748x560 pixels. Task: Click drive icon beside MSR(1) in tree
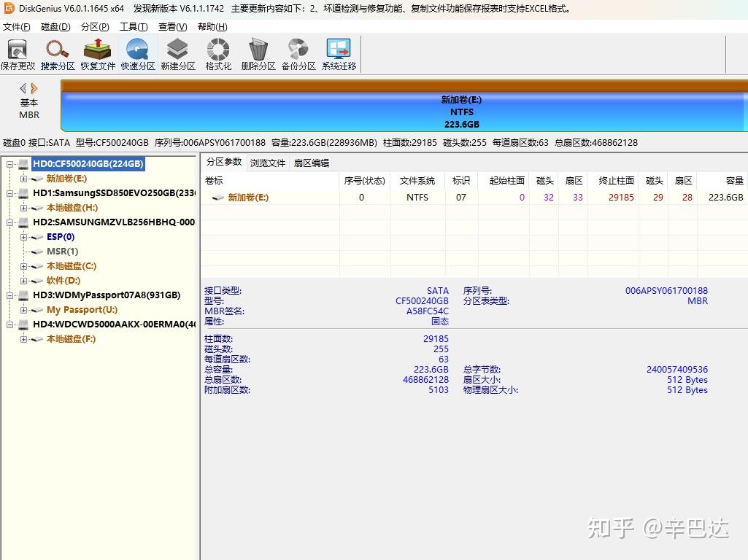[37, 252]
